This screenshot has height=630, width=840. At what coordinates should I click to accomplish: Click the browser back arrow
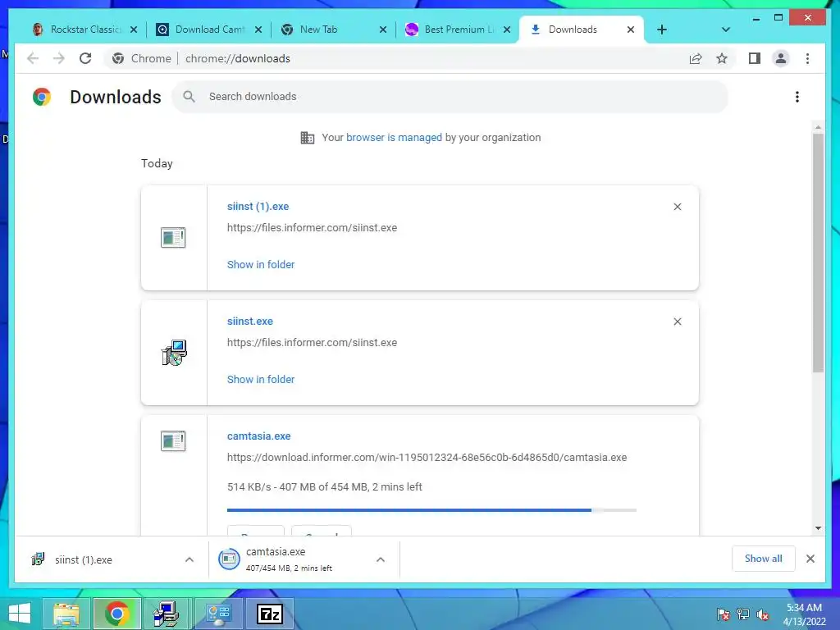click(33, 58)
